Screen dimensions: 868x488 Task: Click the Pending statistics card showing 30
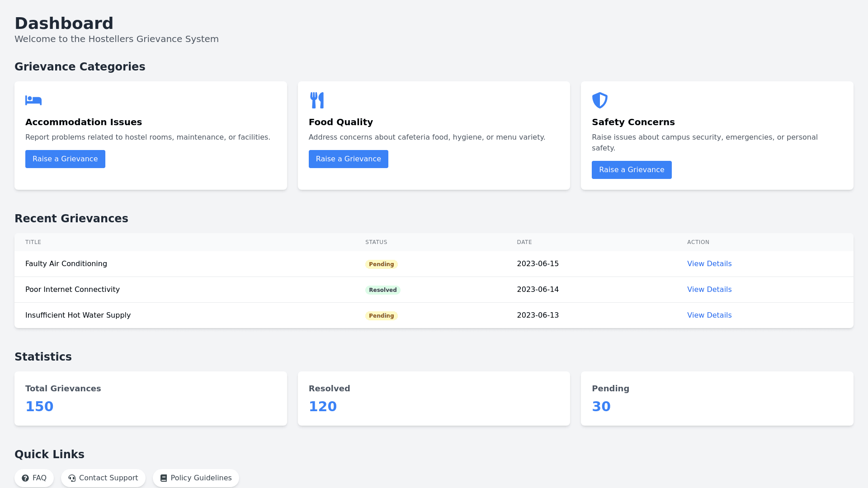[717, 399]
